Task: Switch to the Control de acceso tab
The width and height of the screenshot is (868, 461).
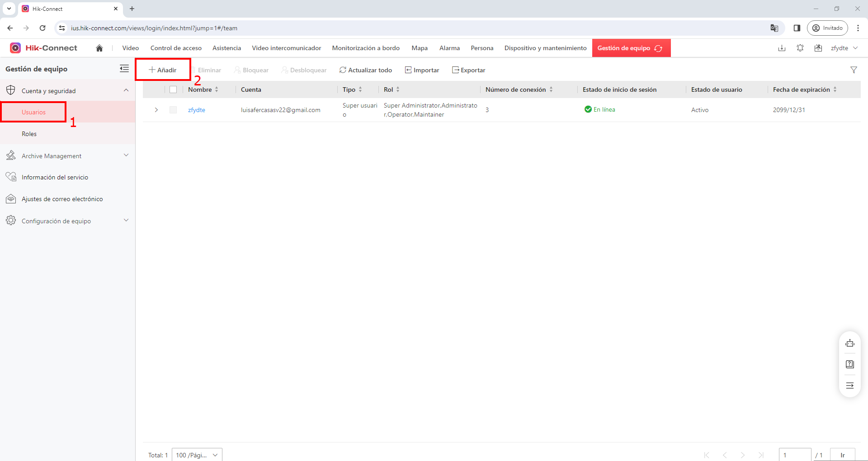Action: point(176,48)
